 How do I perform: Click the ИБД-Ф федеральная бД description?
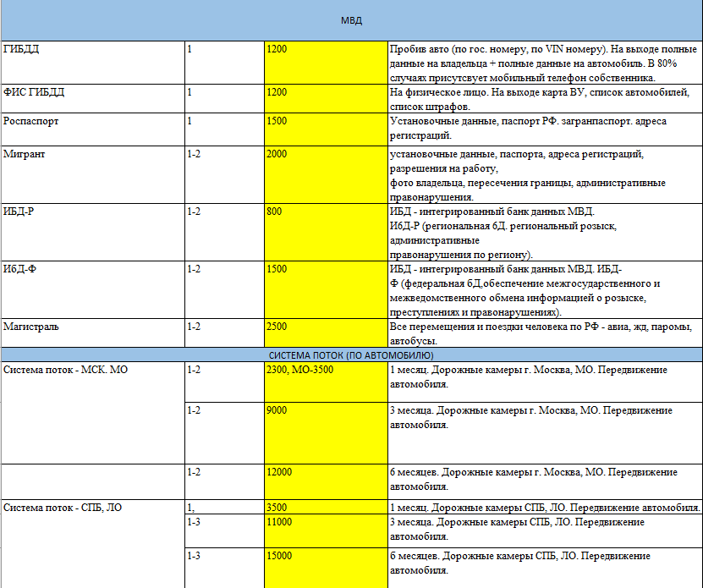545,289
